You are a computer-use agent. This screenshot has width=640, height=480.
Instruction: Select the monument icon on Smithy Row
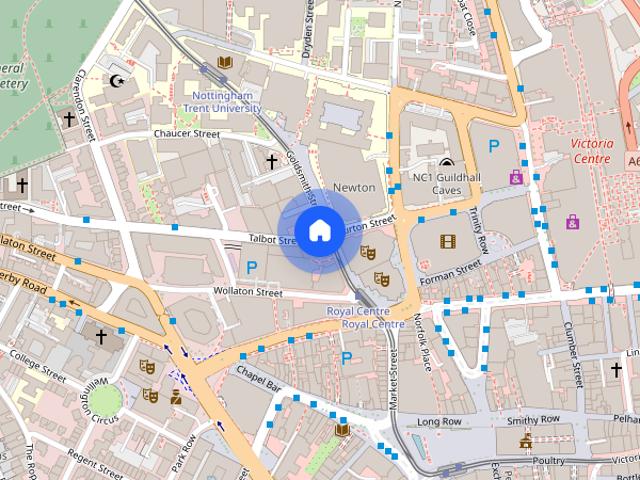pyautogui.click(x=526, y=440)
